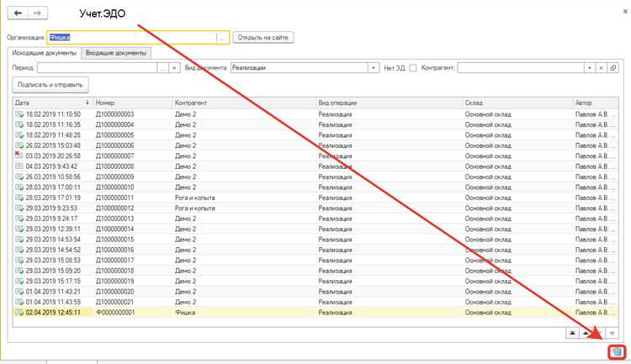631x364 pixels.
Task: Toggle sort arrow in the Дата column header
Action: 87,103
